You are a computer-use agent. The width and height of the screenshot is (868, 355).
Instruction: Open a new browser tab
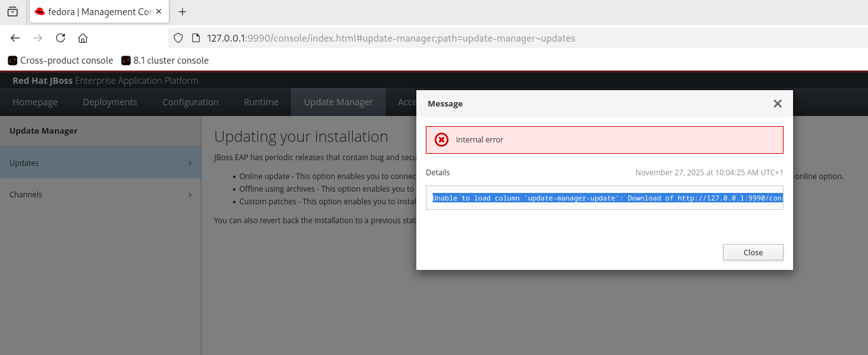tap(183, 11)
